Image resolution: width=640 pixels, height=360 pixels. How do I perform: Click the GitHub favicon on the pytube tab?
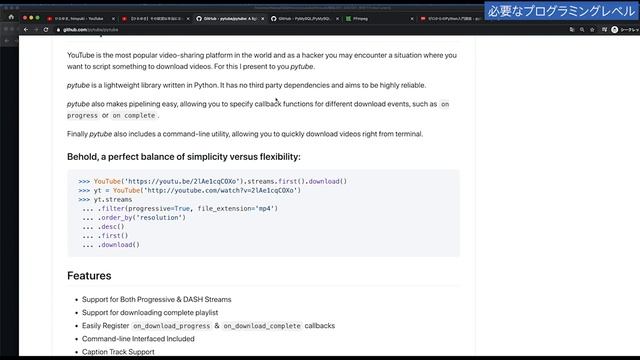[199, 19]
